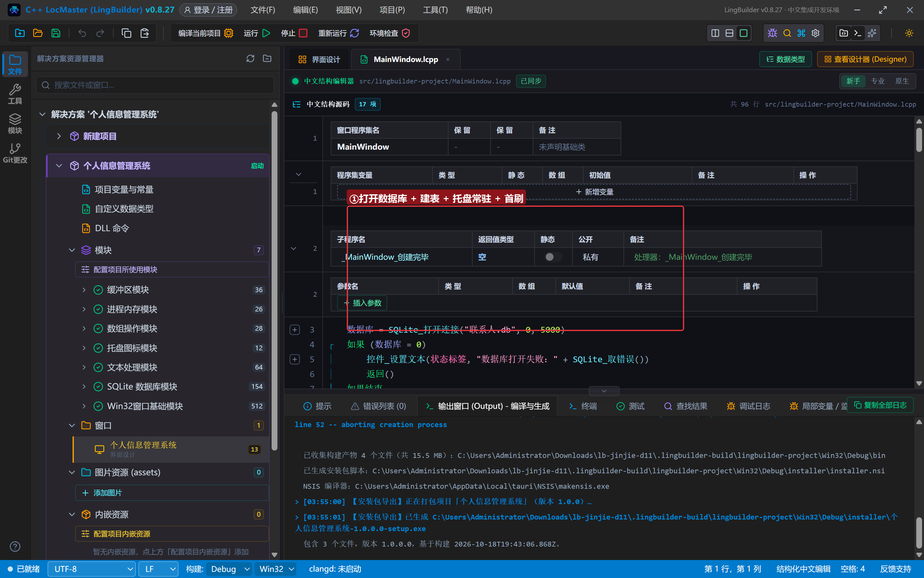
Task: Click the help question mark icon
Action: pyautogui.click(x=15, y=547)
